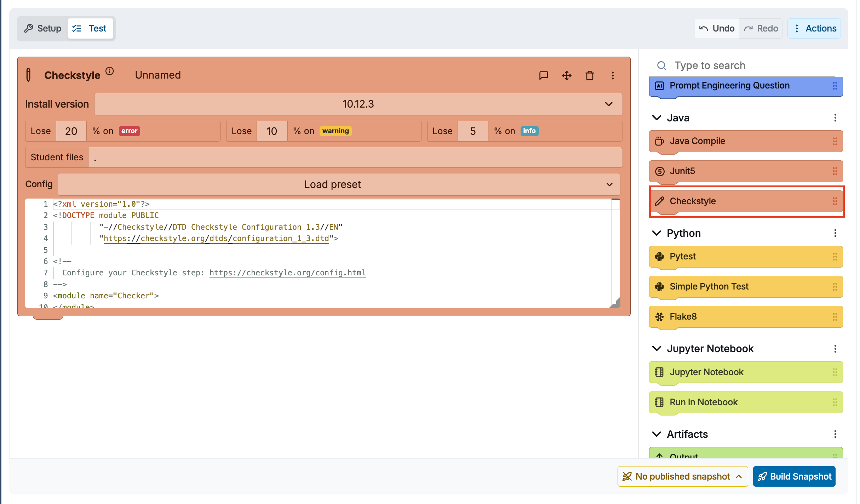The image size is (860, 504).
Task: Open the Checkstyle block three-dot menu
Action: (613, 75)
